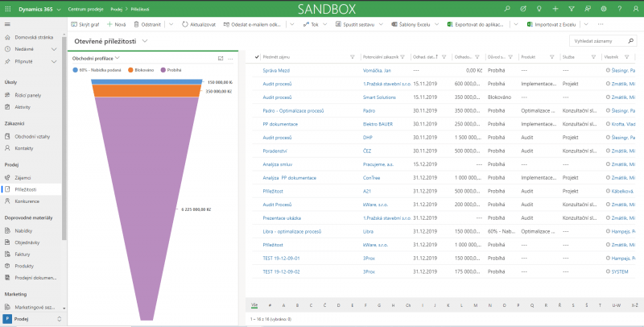Click blue 60% - Nabídka podaná legend swatch
Viewport: 644px width, 327px height.
click(75, 70)
